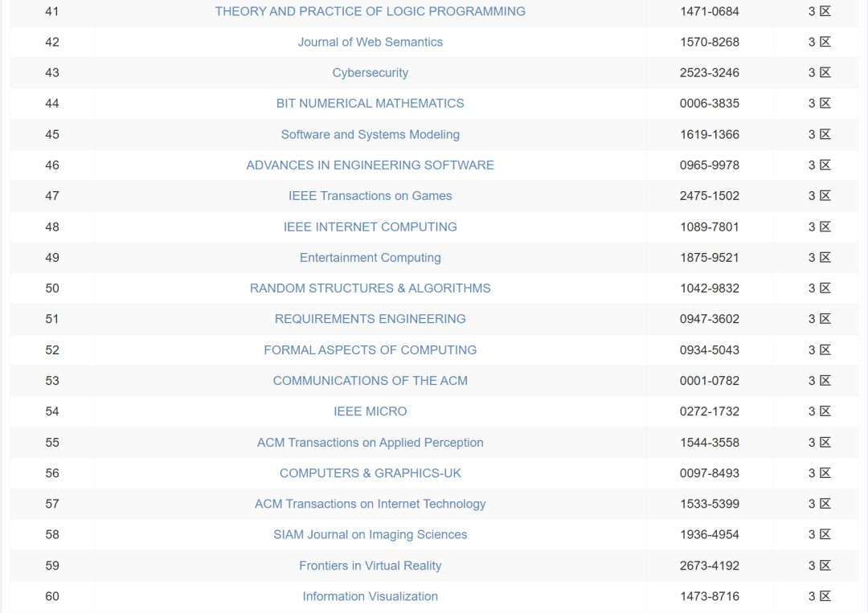This screenshot has height=613, width=868.
Task: Select ISSN 2523-3246 cell
Action: (x=709, y=72)
